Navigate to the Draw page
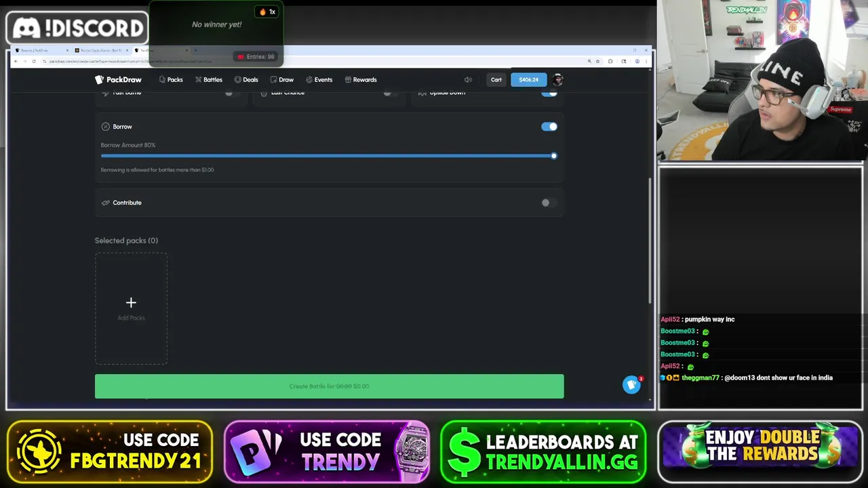 pyautogui.click(x=282, y=80)
